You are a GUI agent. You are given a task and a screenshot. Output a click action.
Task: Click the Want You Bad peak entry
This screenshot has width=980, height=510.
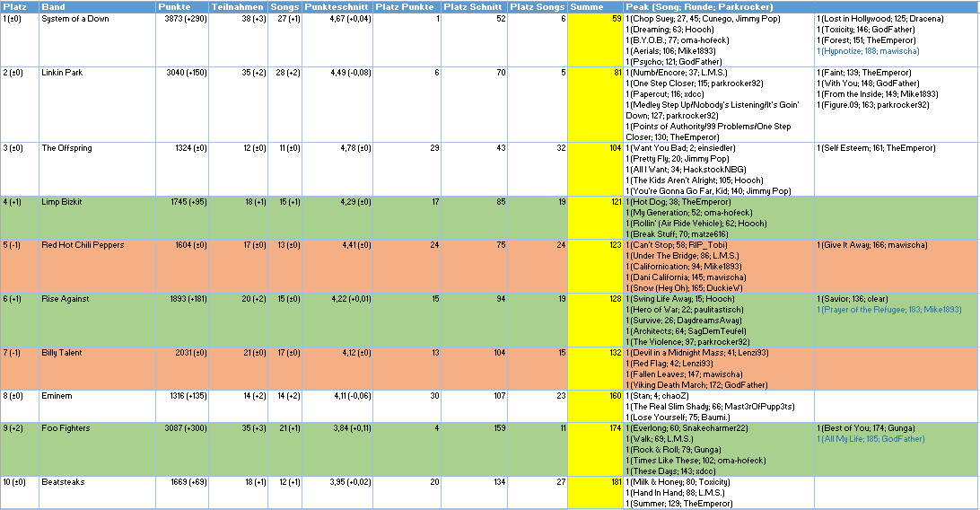[x=680, y=148]
